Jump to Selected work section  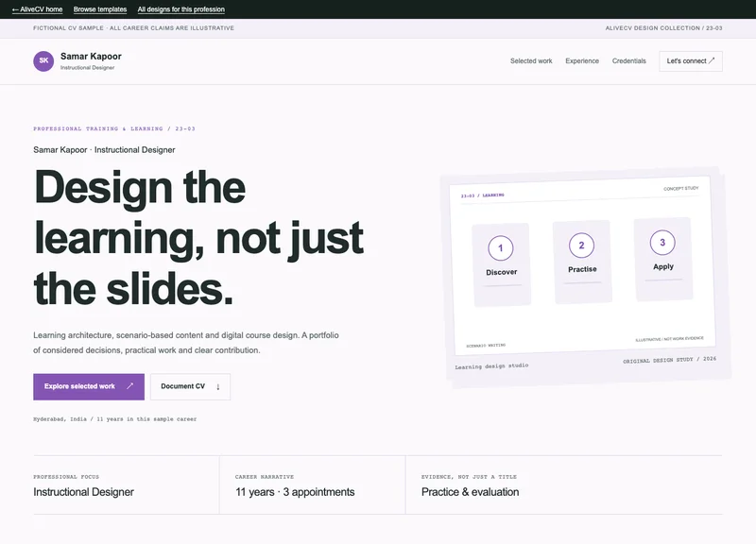pos(531,60)
